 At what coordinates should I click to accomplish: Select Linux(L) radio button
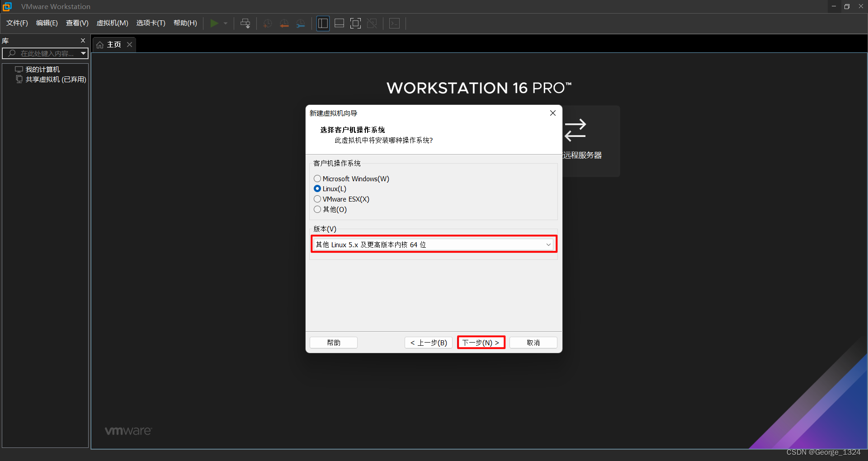[x=317, y=188]
